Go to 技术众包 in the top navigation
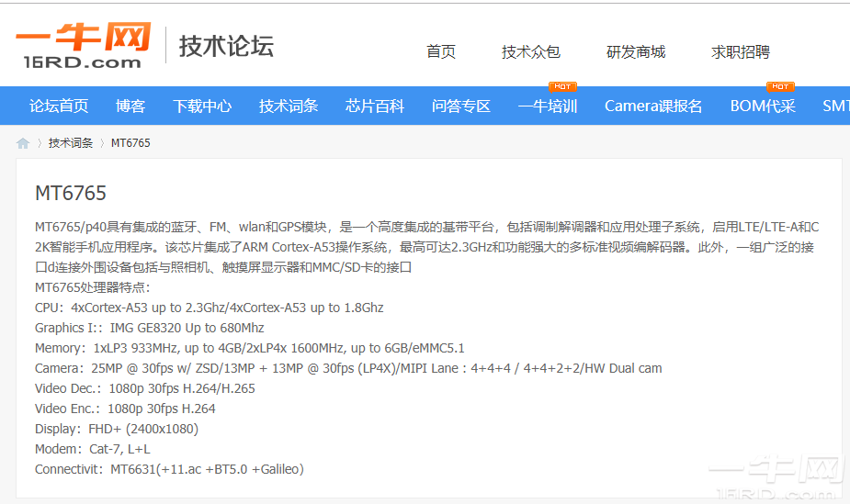850x504 pixels. [530, 51]
